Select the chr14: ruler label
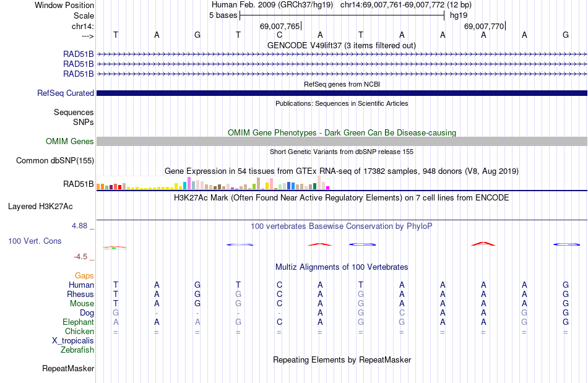Screen dimensions: 588x383 click(82, 26)
